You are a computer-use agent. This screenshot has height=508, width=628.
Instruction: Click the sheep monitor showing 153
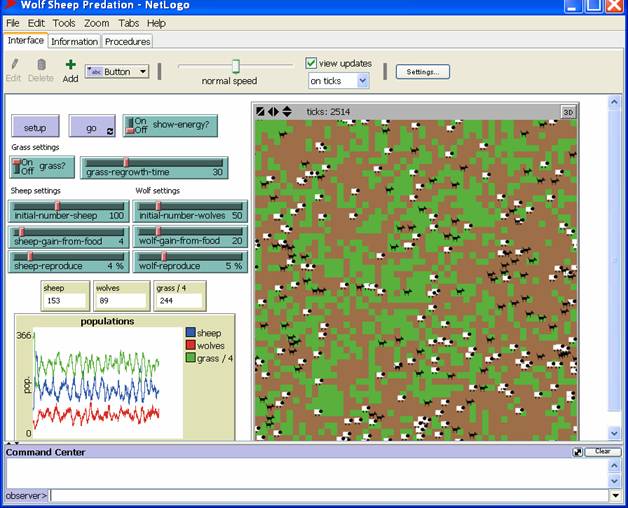[x=65, y=296]
